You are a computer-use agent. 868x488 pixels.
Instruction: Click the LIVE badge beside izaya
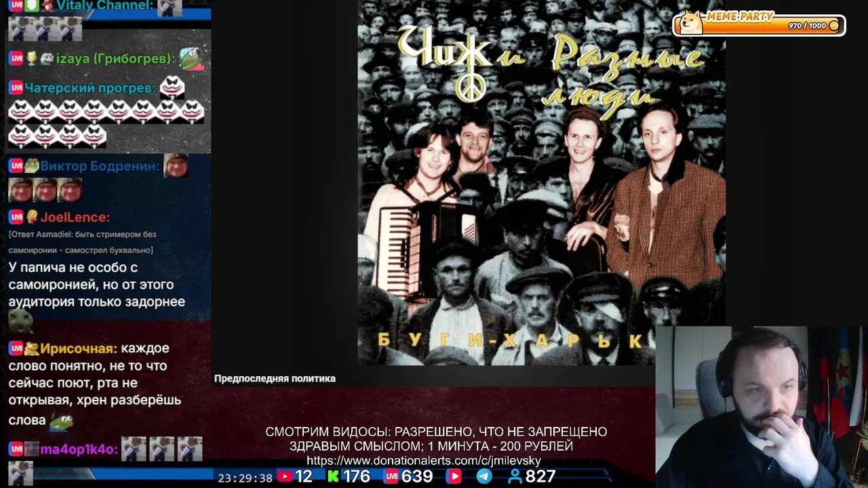[x=16, y=59]
